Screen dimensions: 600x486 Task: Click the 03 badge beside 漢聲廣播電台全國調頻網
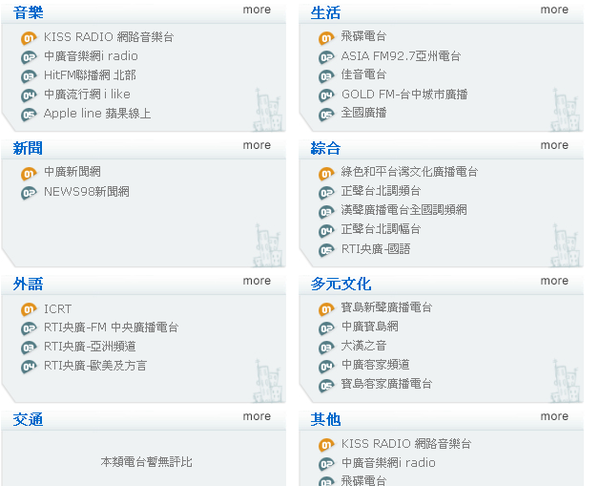point(326,212)
